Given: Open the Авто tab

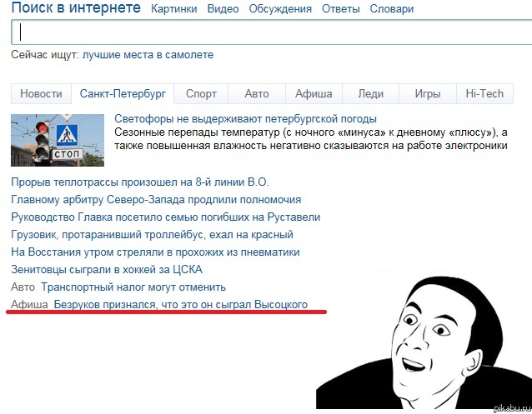Looking at the screenshot, I should point(257,93).
